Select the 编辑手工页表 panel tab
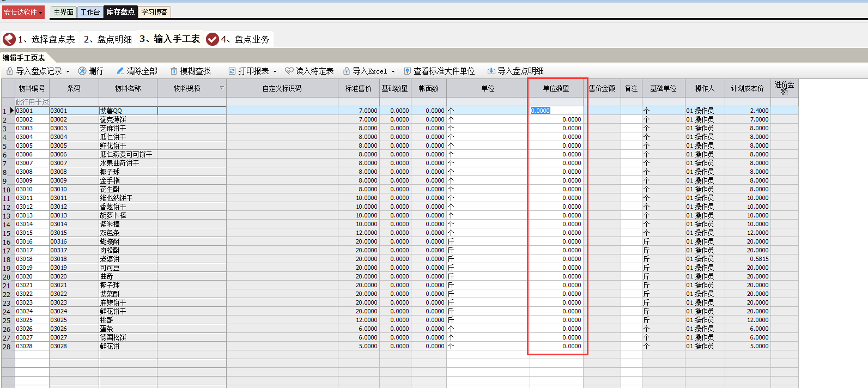Image resolution: width=868 pixels, height=388 pixels. [24, 58]
